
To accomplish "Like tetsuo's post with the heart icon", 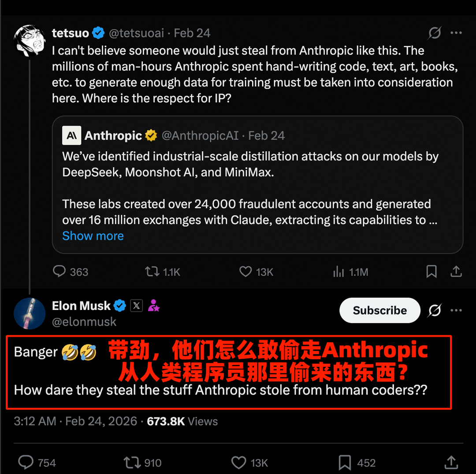I will (x=245, y=271).
